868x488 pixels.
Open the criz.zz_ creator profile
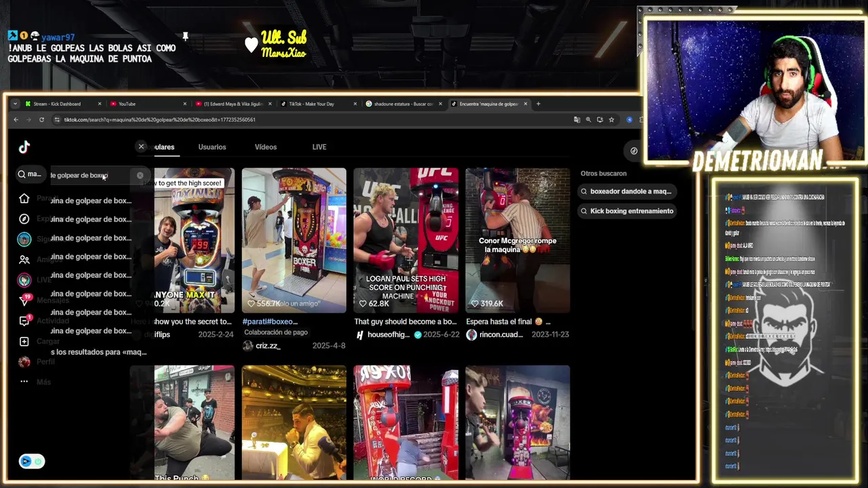268,346
